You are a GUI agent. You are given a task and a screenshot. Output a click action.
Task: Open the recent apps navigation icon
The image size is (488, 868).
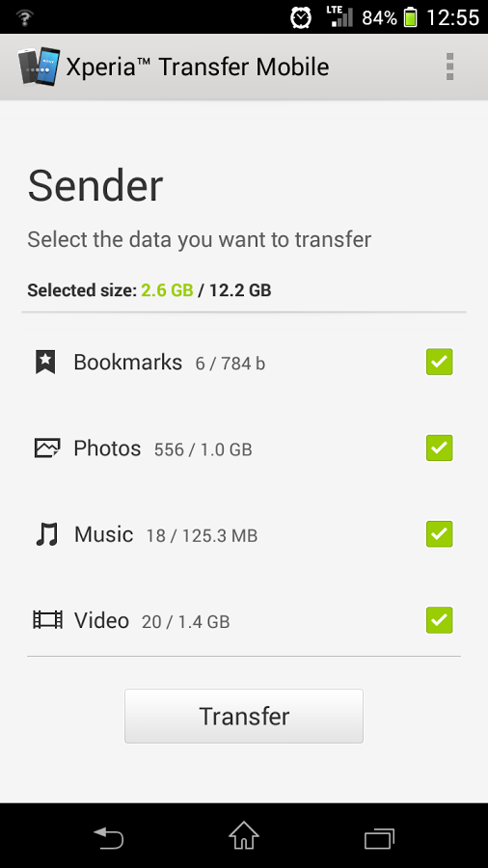pos(380,838)
